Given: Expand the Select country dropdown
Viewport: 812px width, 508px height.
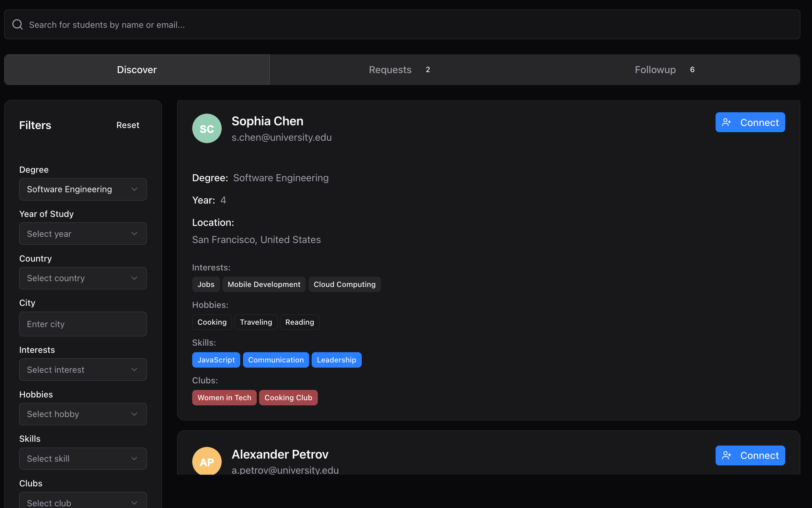Looking at the screenshot, I should (83, 278).
